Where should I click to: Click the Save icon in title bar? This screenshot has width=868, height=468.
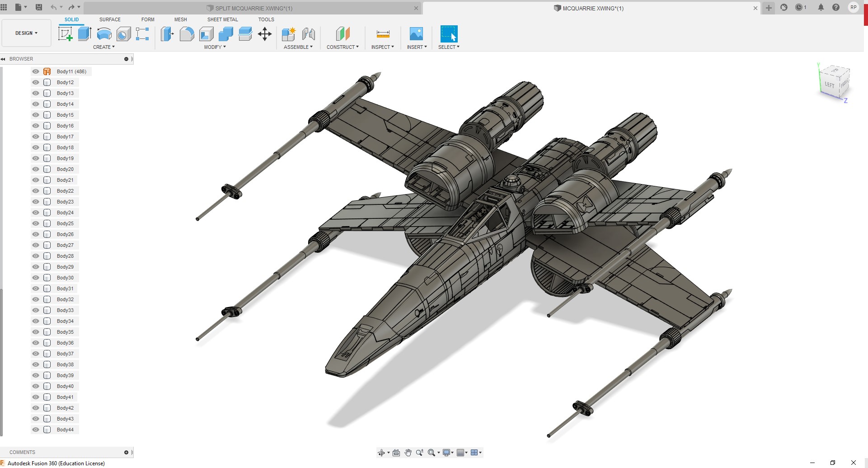tap(39, 7)
